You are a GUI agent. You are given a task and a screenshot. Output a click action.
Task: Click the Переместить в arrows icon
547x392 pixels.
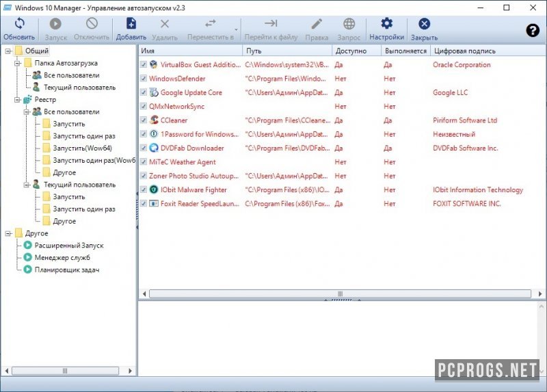[x=211, y=23]
